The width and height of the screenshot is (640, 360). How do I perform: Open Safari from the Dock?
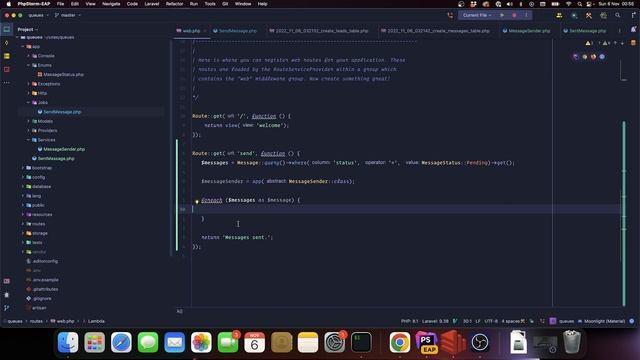click(121, 342)
